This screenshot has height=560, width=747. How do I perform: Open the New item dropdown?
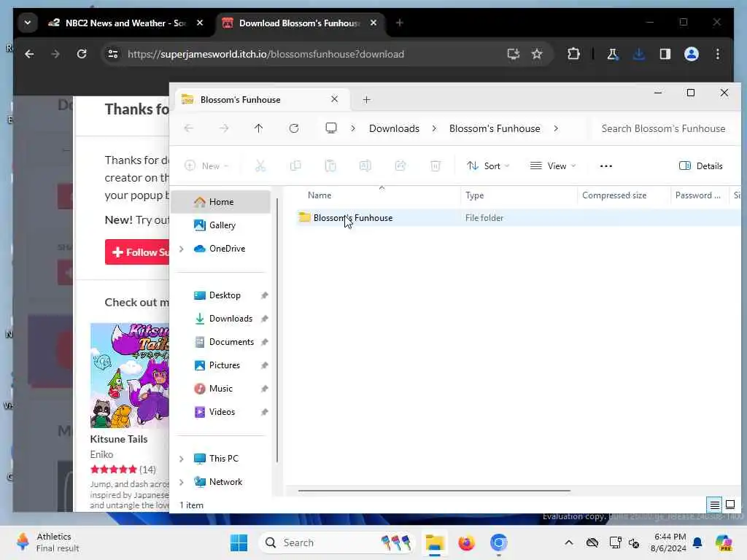(x=206, y=166)
